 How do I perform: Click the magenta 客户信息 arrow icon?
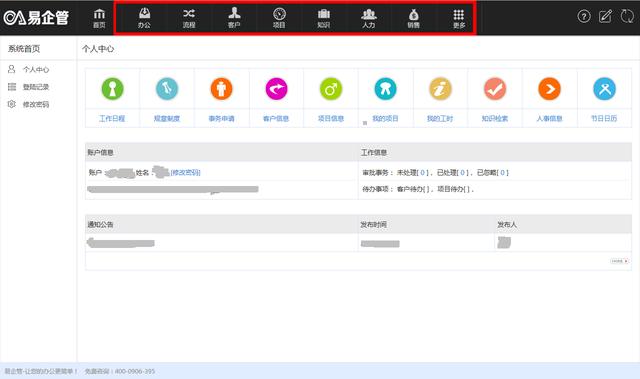pyautogui.click(x=276, y=89)
